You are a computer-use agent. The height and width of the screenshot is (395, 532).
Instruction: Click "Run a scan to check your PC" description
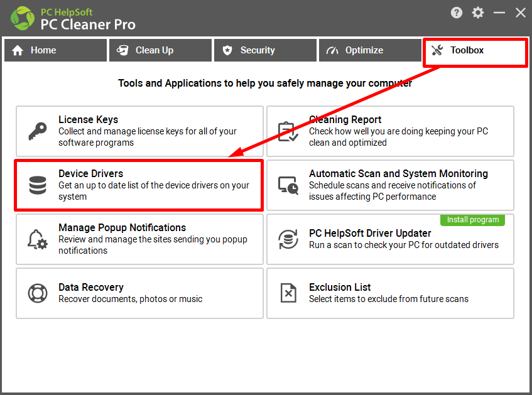(404, 245)
